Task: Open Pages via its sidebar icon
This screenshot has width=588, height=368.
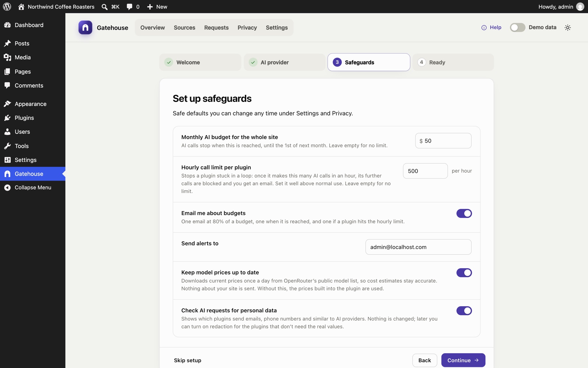Action: coord(8,71)
